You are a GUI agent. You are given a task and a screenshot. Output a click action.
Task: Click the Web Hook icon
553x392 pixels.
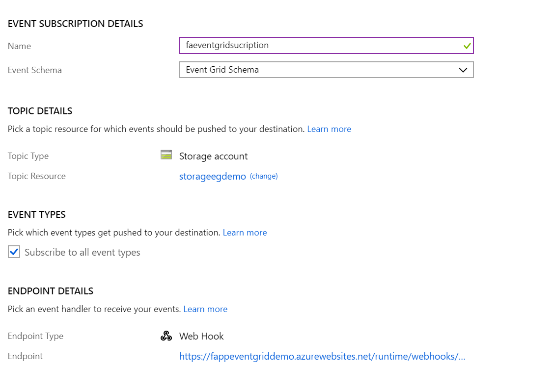point(166,336)
